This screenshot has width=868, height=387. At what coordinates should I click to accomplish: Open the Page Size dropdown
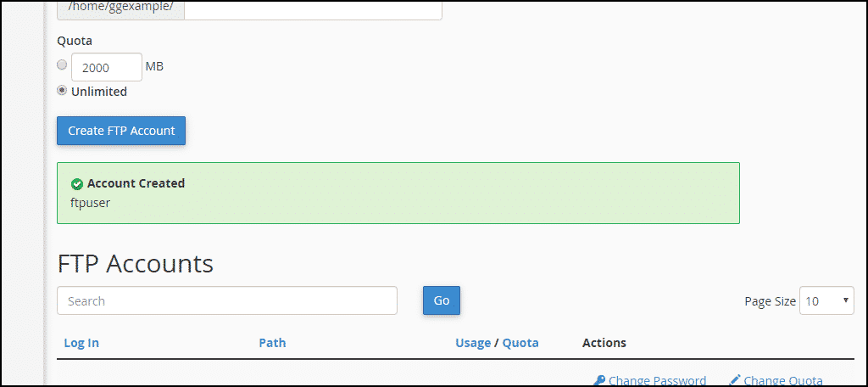[x=826, y=301]
